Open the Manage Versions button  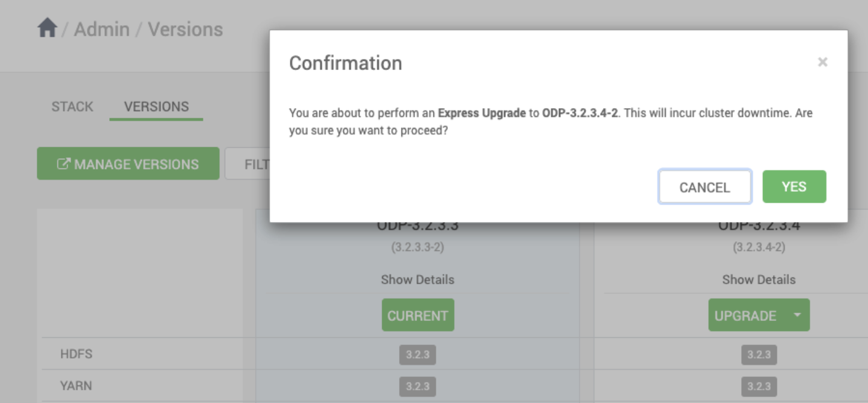pyautogui.click(x=128, y=163)
